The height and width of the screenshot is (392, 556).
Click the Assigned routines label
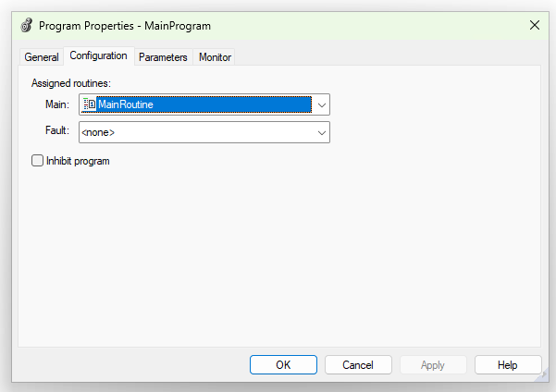click(71, 83)
